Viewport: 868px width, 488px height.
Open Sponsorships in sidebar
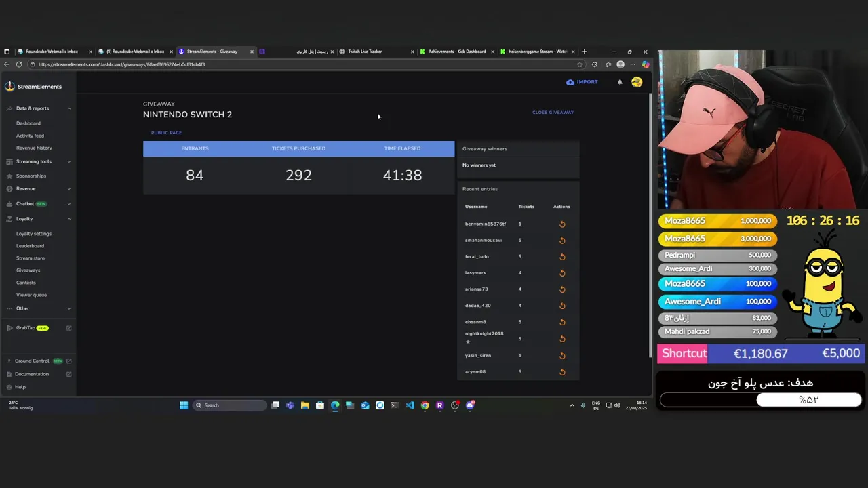point(31,176)
